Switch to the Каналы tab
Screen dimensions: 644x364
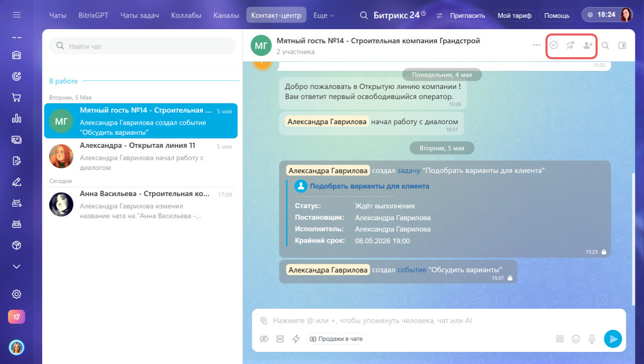tap(226, 15)
